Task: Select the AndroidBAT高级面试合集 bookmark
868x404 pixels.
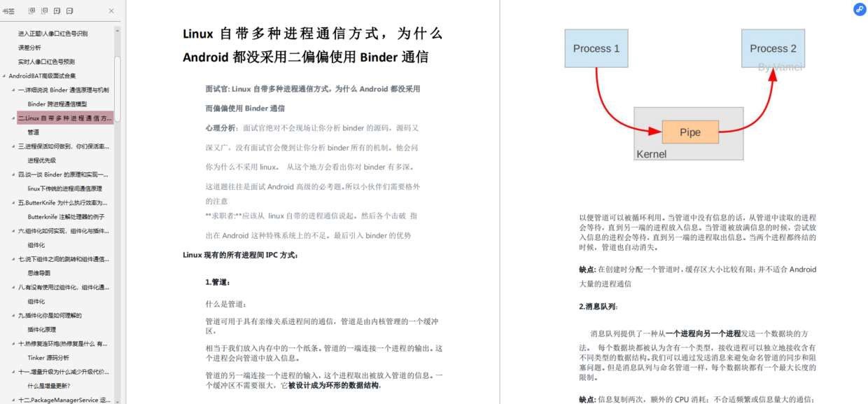Action: 42,76
